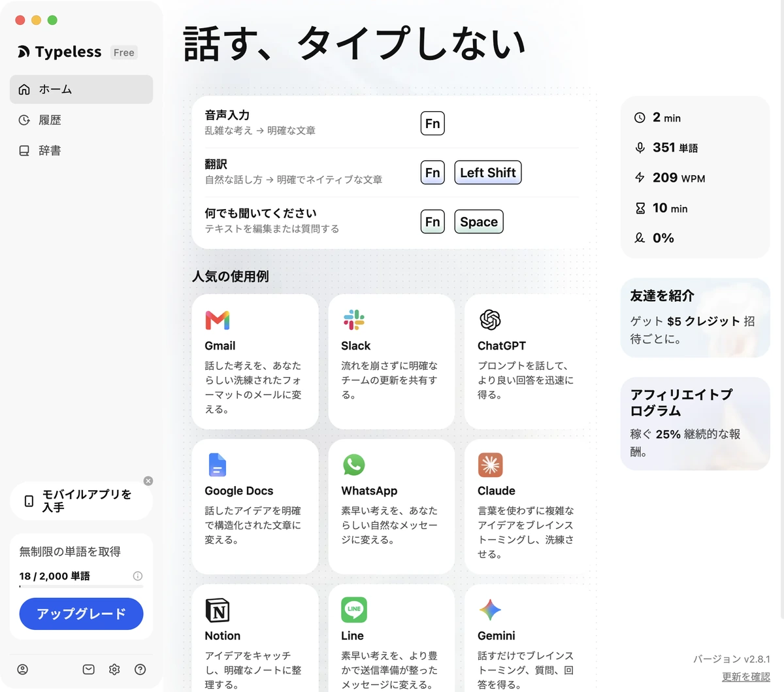Click the lightning icon beside 209 WPM
The height and width of the screenshot is (692, 784).
pos(640,178)
